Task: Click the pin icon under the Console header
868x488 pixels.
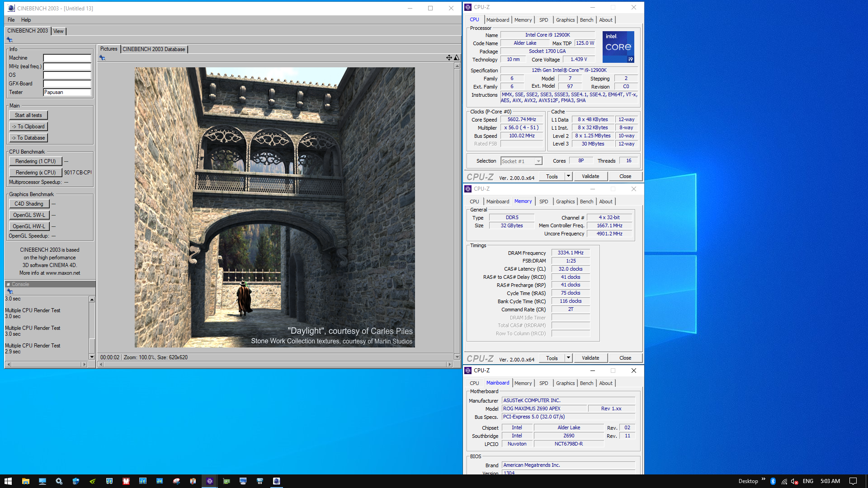Action: tap(10, 291)
